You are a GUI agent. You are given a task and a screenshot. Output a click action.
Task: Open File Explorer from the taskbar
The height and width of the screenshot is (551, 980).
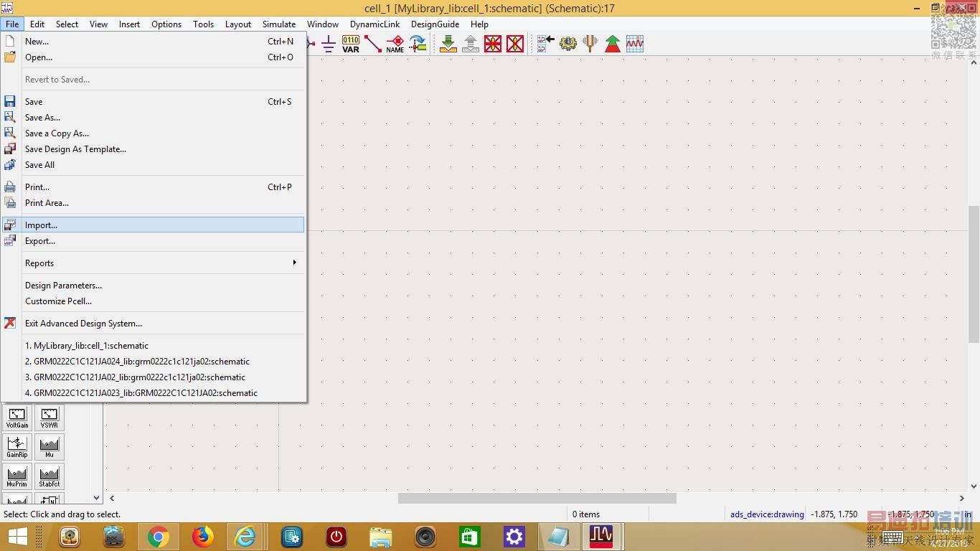pyautogui.click(x=380, y=537)
